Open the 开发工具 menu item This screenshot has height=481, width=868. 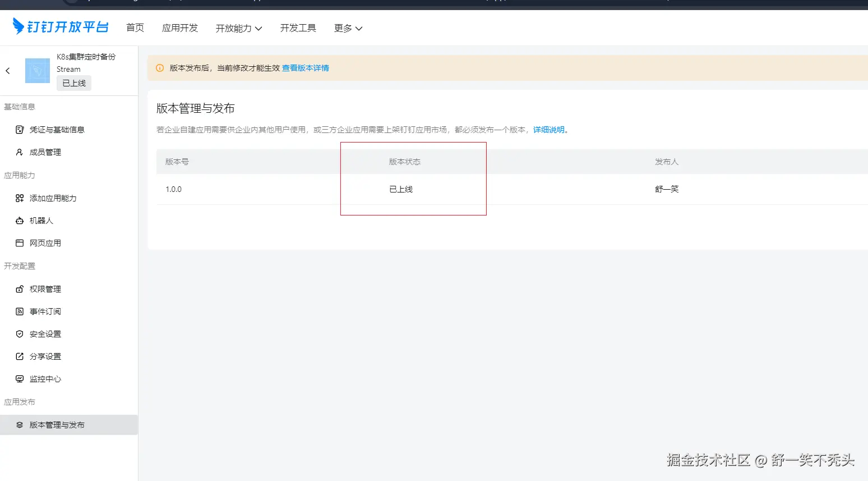point(298,28)
